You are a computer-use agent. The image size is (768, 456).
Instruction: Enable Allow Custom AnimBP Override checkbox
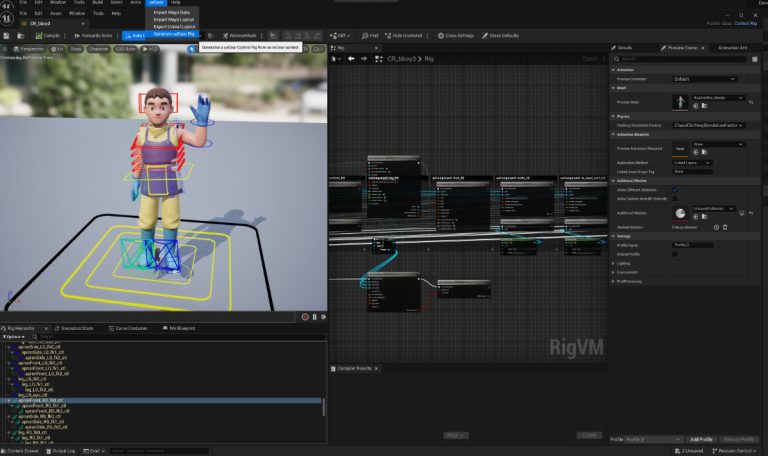675,198
